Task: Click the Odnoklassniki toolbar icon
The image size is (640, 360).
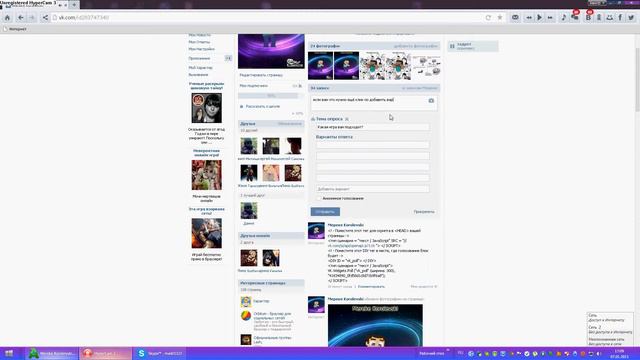Action: 599,18
